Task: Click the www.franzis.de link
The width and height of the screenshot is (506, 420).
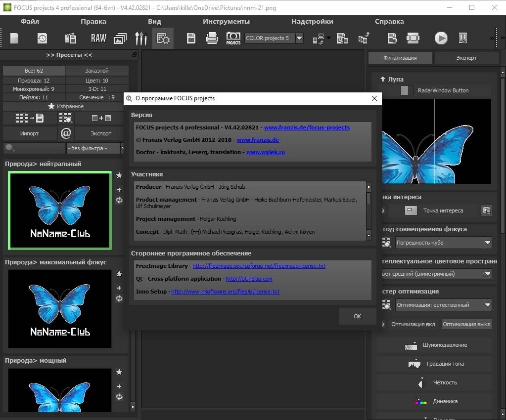Action: (x=258, y=140)
